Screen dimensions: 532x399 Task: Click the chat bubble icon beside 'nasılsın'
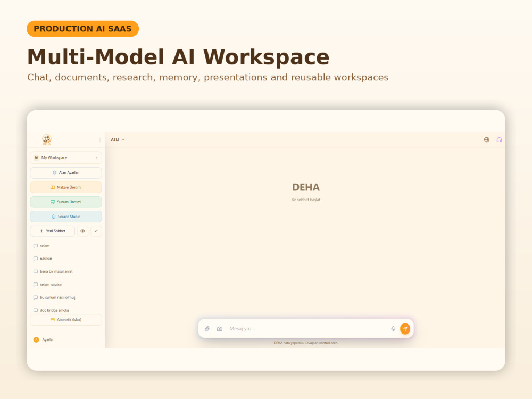pyautogui.click(x=36, y=259)
